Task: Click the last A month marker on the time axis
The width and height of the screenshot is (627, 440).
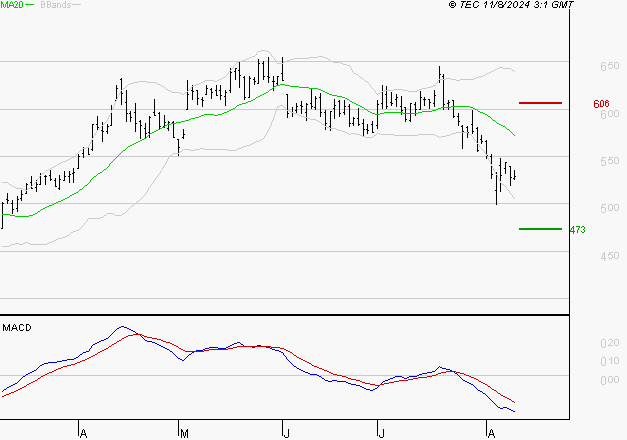Action: [x=491, y=434]
